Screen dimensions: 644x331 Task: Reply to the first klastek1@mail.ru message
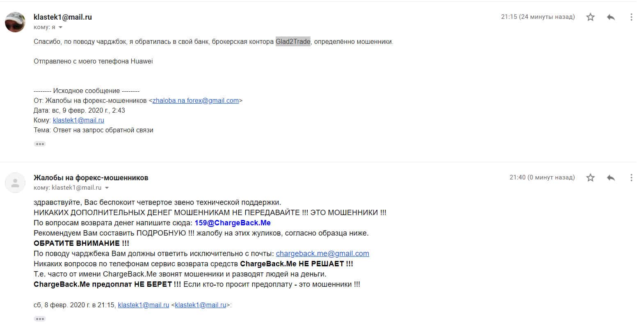[611, 17]
